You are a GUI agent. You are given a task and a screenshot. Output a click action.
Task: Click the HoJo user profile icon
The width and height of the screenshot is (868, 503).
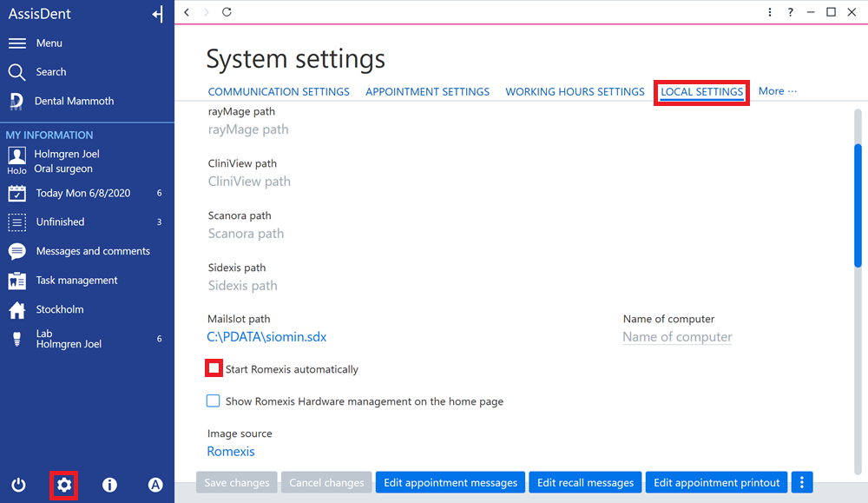16,161
